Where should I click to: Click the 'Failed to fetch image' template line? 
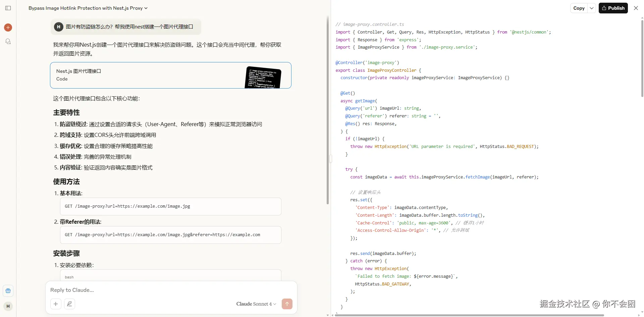click(407, 276)
